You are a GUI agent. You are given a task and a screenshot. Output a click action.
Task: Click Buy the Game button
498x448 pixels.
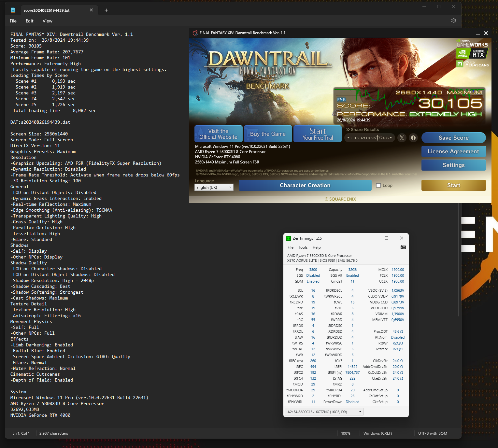pyautogui.click(x=268, y=134)
